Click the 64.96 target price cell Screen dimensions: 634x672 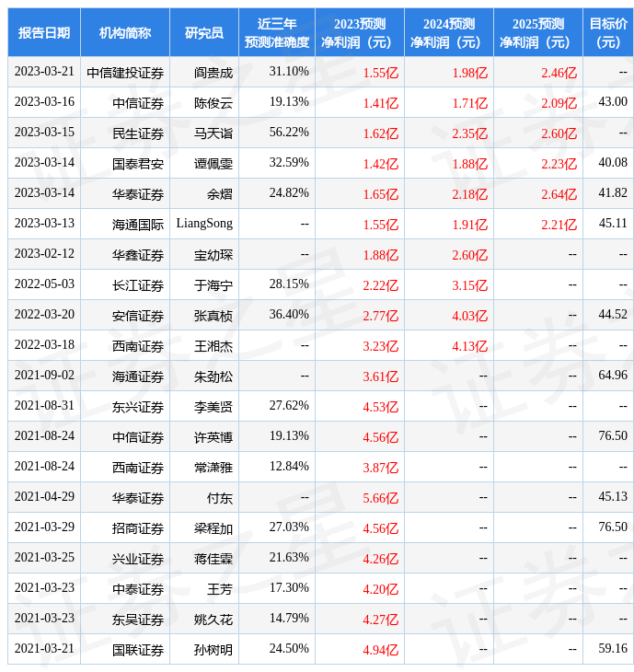point(612,376)
